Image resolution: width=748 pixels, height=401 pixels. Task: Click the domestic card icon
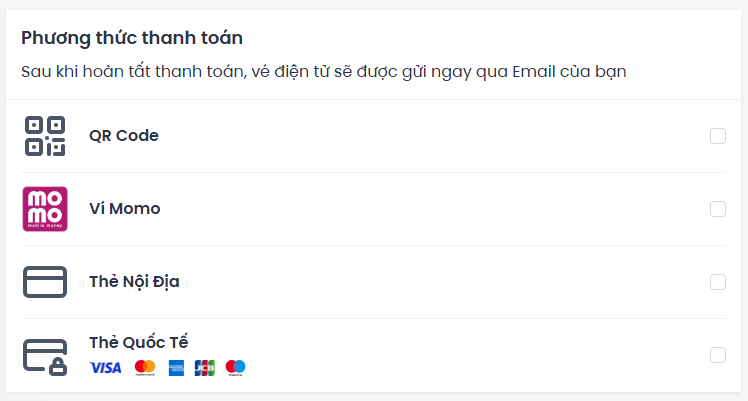45,282
